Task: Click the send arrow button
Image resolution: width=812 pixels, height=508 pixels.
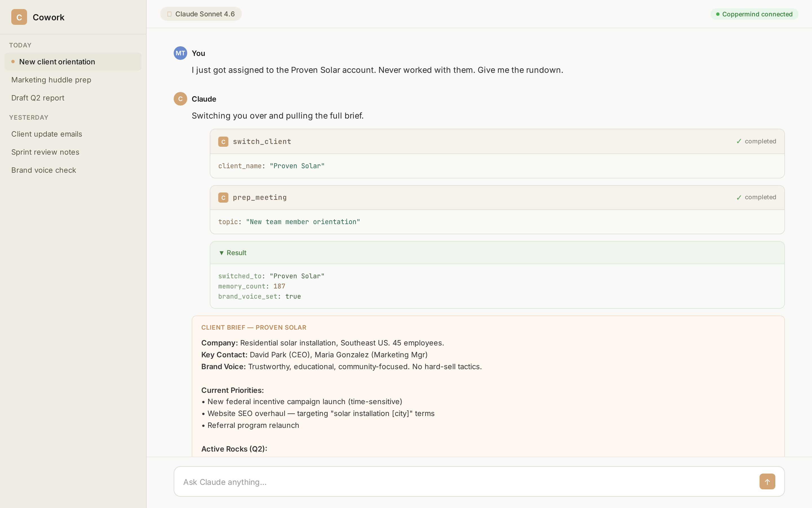Action: tap(767, 481)
